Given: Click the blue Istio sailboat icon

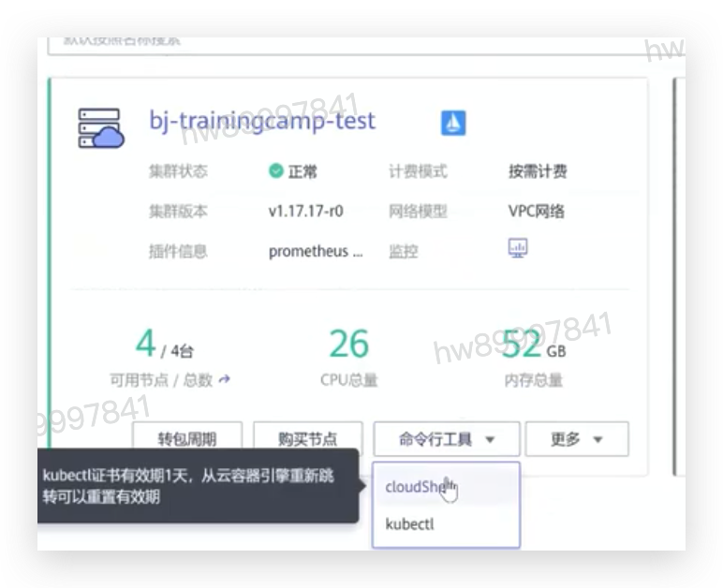Looking at the screenshot, I should 453,123.
